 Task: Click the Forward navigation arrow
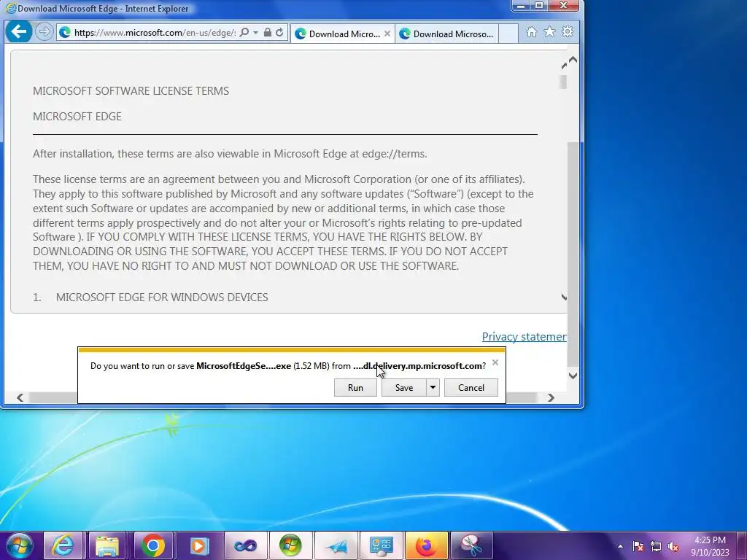coord(44,32)
